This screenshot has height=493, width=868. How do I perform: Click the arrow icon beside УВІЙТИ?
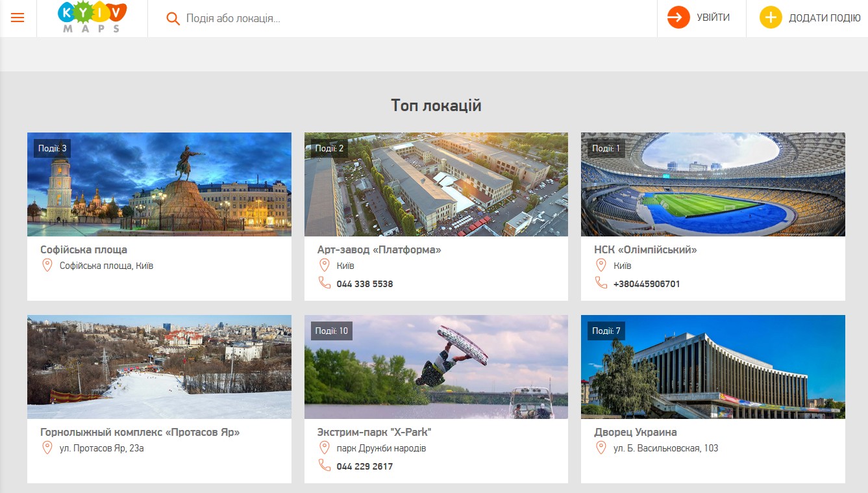677,17
